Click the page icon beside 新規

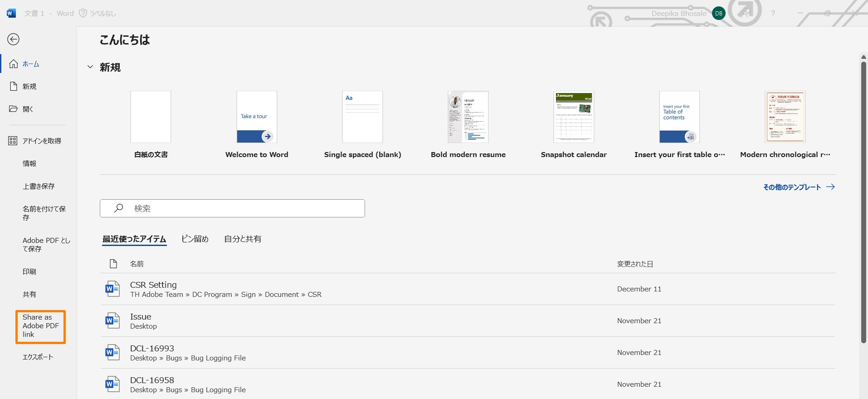click(x=14, y=86)
